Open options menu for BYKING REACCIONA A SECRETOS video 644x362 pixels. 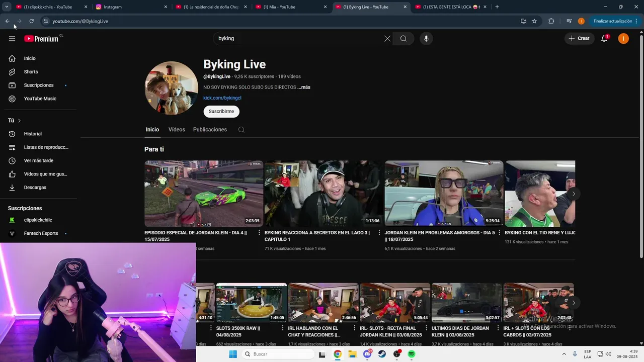(379, 233)
